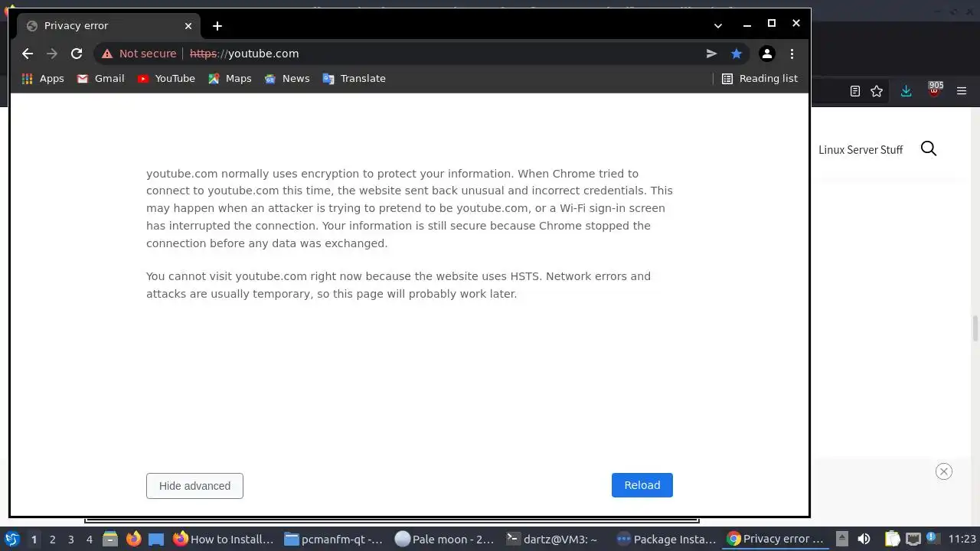The height and width of the screenshot is (551, 980).
Task: Click the 11:23 clock in the taskbar
Action: tap(962, 539)
